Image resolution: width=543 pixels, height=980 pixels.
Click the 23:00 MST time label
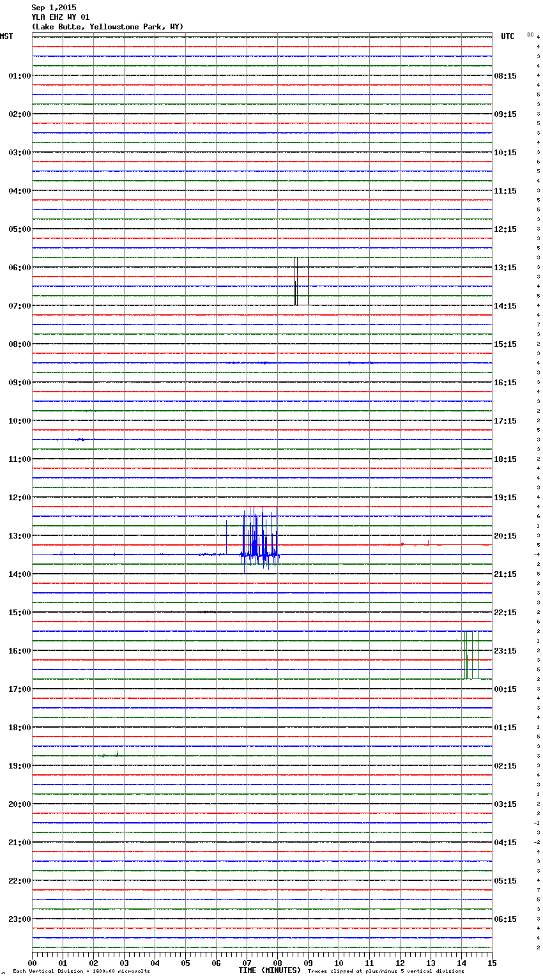tap(19, 919)
